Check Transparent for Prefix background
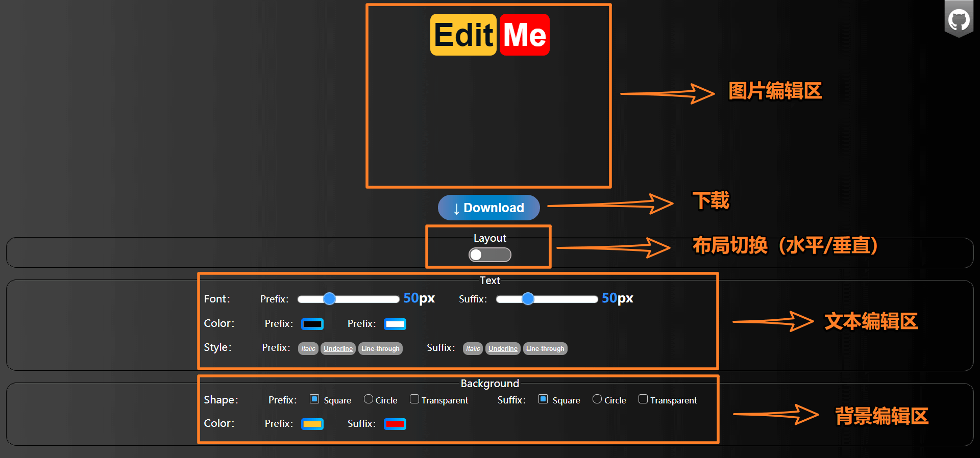Viewport: 980px width, 458px height. coord(414,399)
